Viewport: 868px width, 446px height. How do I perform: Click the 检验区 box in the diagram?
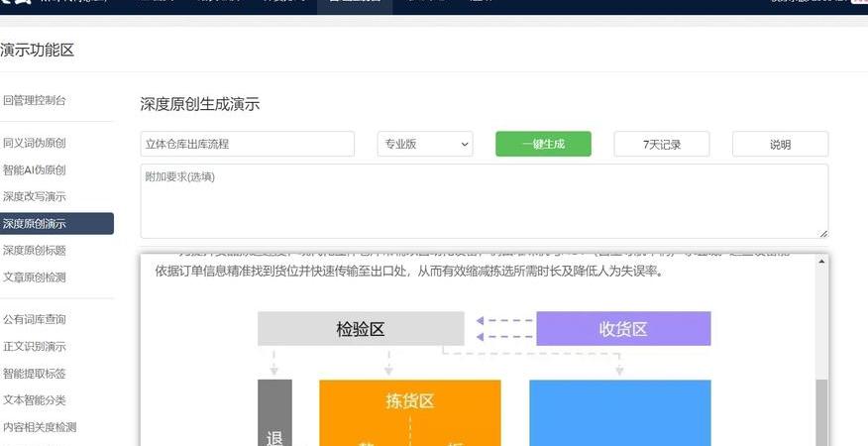coord(361,328)
